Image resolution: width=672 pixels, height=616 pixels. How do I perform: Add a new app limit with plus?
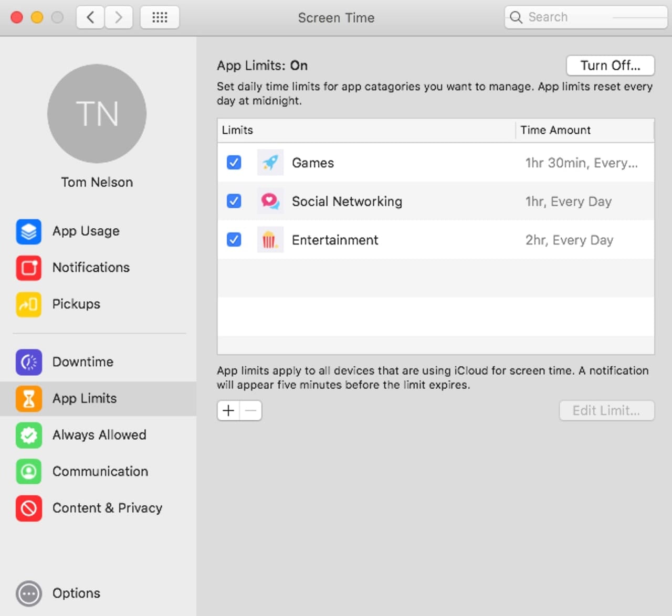pyautogui.click(x=228, y=410)
